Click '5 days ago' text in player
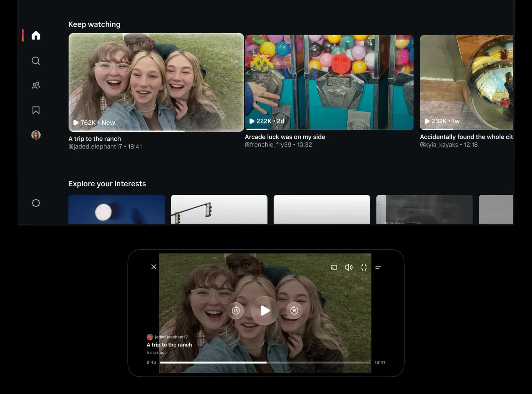532x394 pixels. pyautogui.click(x=157, y=352)
